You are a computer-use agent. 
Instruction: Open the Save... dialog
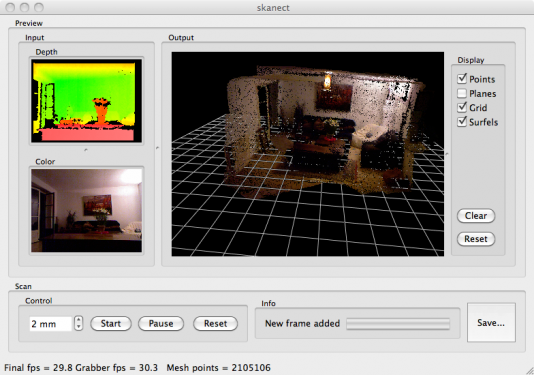tap(491, 323)
